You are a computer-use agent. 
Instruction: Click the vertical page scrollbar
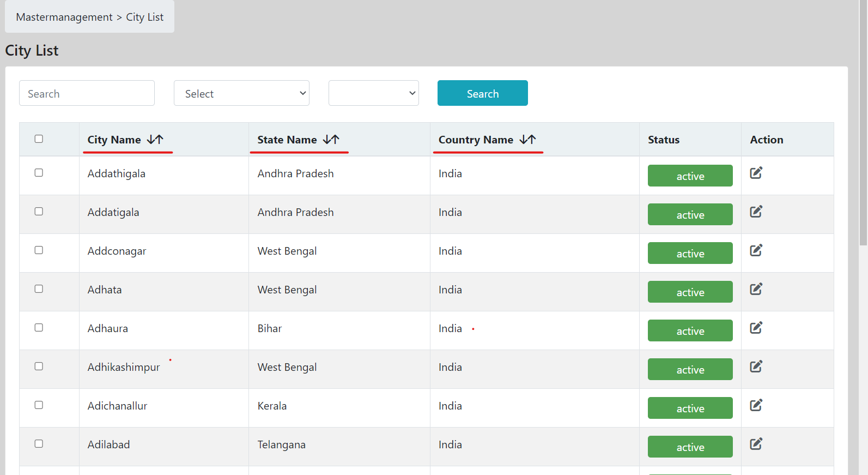click(863, 123)
